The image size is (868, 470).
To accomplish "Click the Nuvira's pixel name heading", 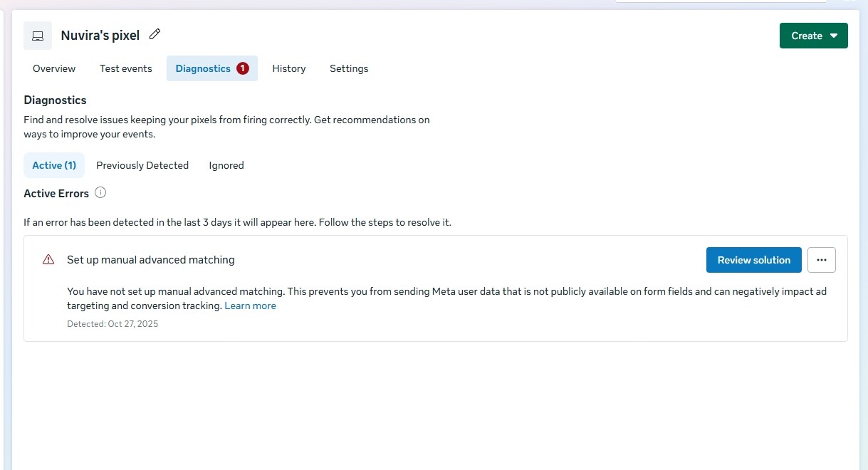I will click(x=100, y=36).
